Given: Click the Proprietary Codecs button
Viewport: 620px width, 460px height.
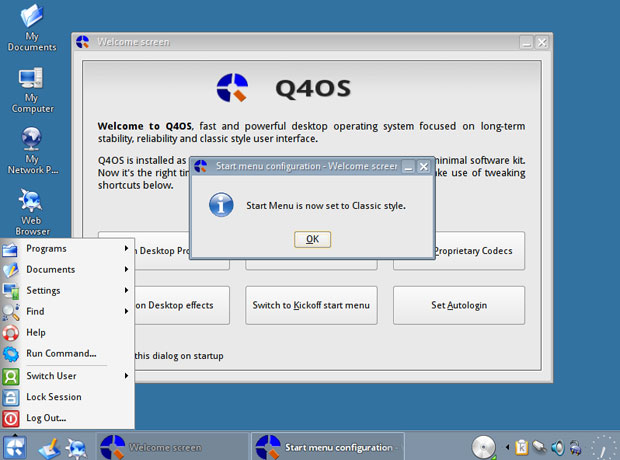Looking at the screenshot, I should click(480, 251).
